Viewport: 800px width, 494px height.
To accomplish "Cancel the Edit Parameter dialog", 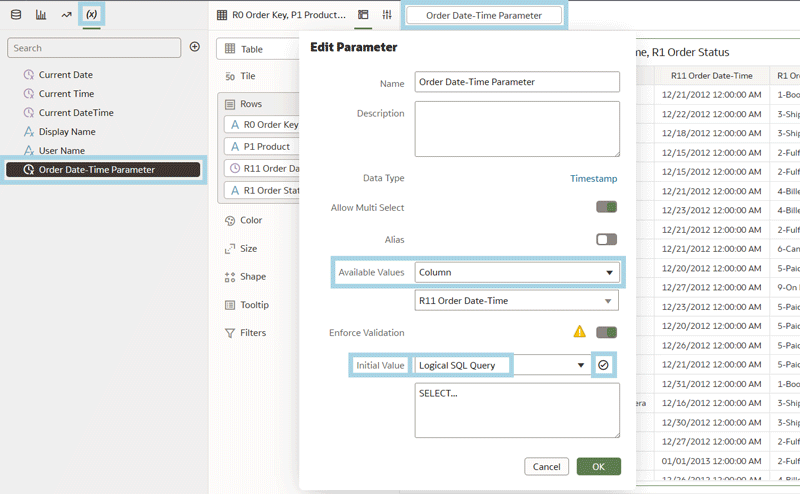I will [x=546, y=466].
